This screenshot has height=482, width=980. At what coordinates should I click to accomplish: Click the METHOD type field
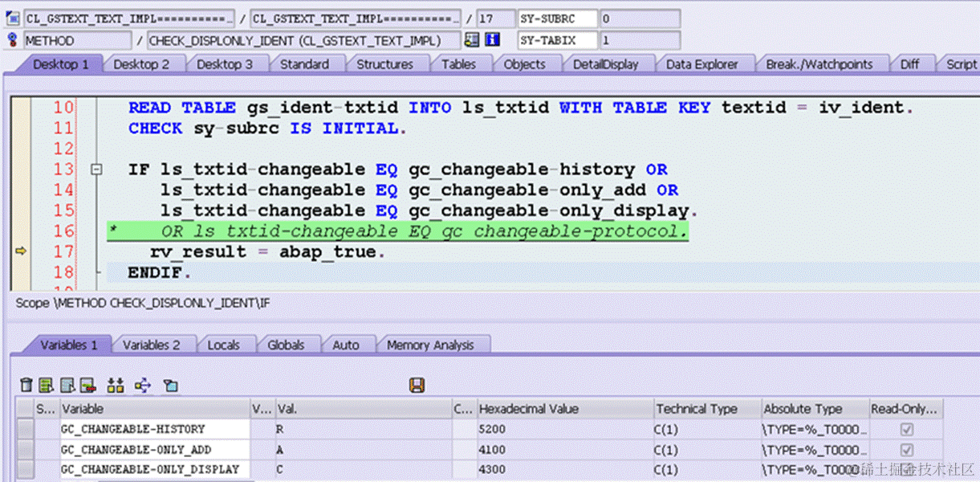pyautogui.click(x=77, y=40)
